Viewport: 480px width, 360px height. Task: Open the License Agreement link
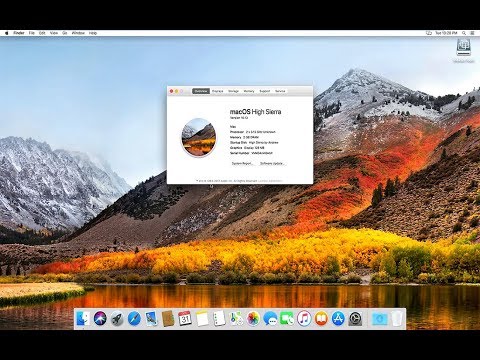pyautogui.click(x=270, y=181)
